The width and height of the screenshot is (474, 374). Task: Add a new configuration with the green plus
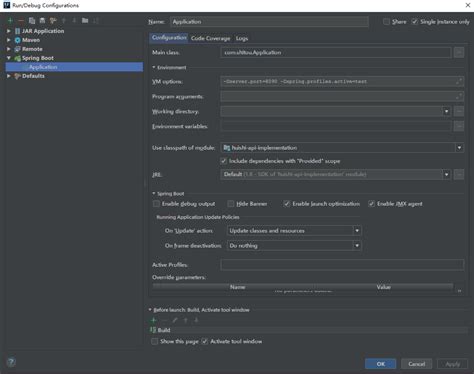10,21
